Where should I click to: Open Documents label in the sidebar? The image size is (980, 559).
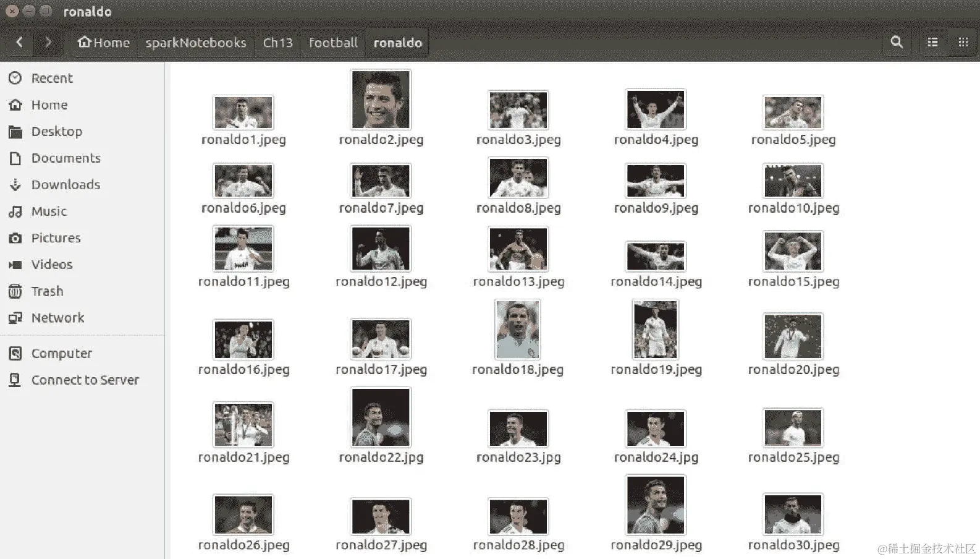tap(66, 158)
